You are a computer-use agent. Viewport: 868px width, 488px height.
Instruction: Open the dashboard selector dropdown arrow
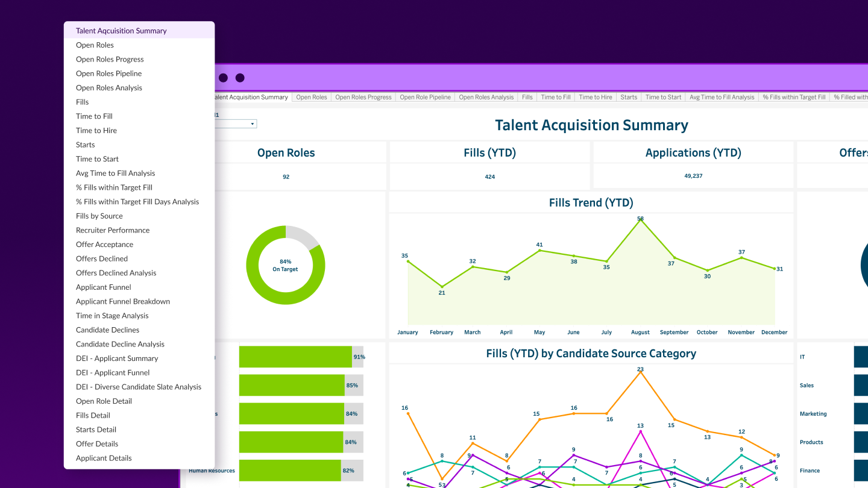[252, 124]
